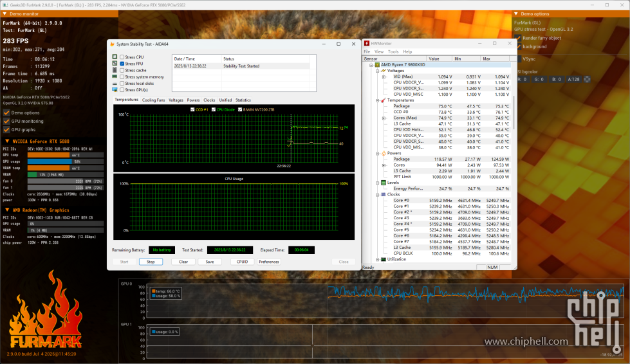Screen dimensions: 630x364
Task: Toggle FurMark GPU monitoring checkbox
Action: pos(6,121)
